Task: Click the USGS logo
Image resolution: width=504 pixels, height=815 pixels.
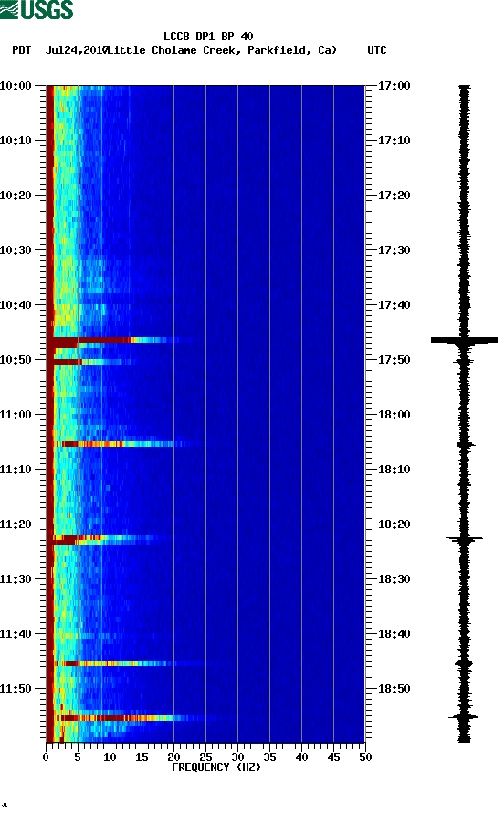Action: pos(37,9)
